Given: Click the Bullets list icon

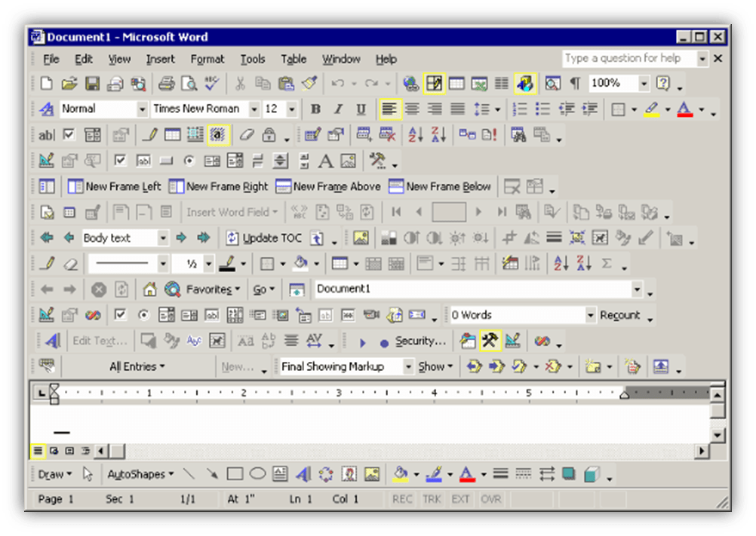Looking at the screenshot, I should click(x=543, y=109).
